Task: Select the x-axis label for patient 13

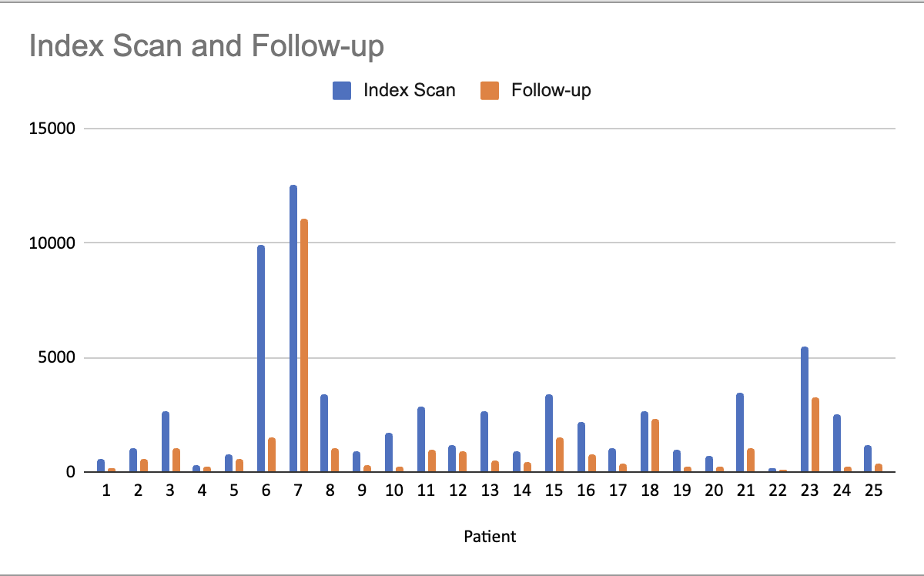Action: point(490,491)
